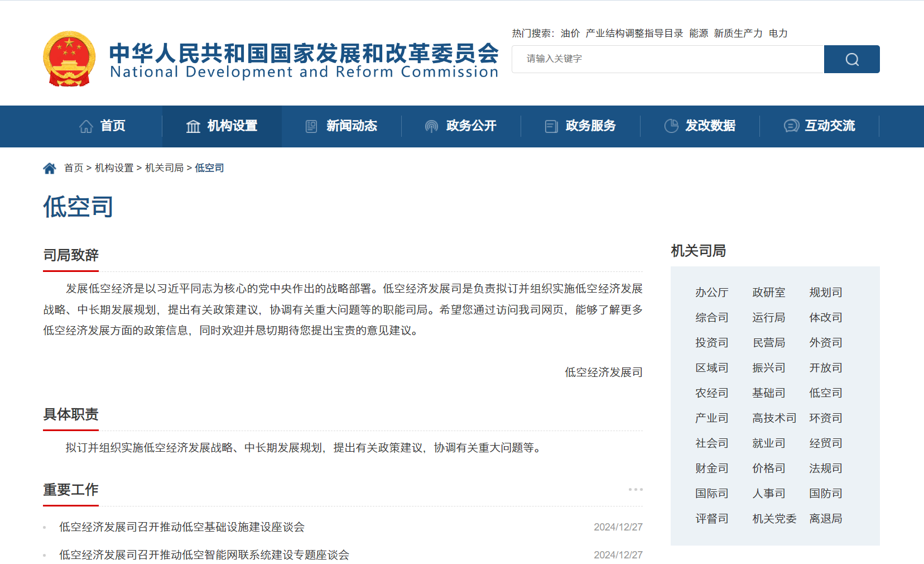
Task: Open the 产业司 department link
Action: tap(712, 418)
